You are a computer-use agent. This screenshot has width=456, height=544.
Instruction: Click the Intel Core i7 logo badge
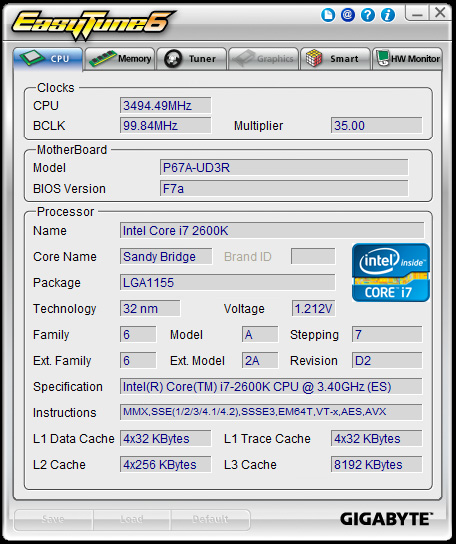391,272
